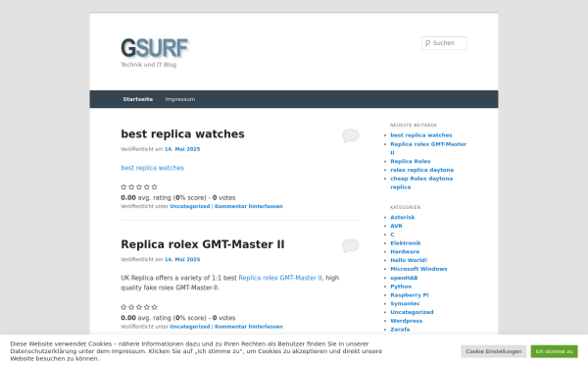Viewport: 588px width, 368px height.
Task: Click Kommentar hinterlassen under Replica rolex GMT-Master II post
Action: (x=249, y=327)
